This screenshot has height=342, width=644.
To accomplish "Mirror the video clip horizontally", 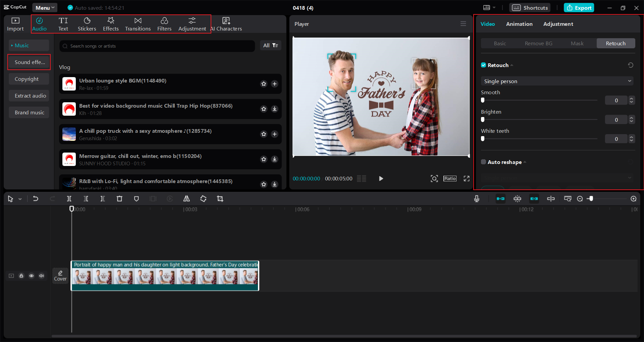I will (186, 198).
